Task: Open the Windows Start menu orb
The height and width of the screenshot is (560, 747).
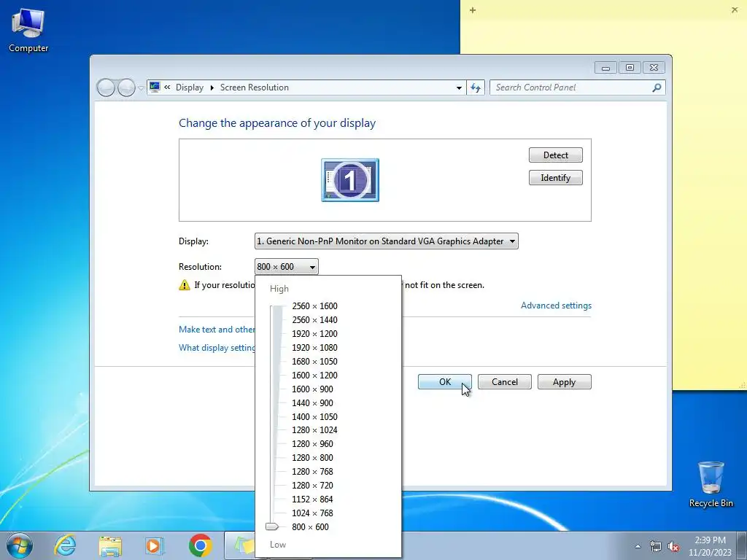Action: pyautogui.click(x=20, y=545)
